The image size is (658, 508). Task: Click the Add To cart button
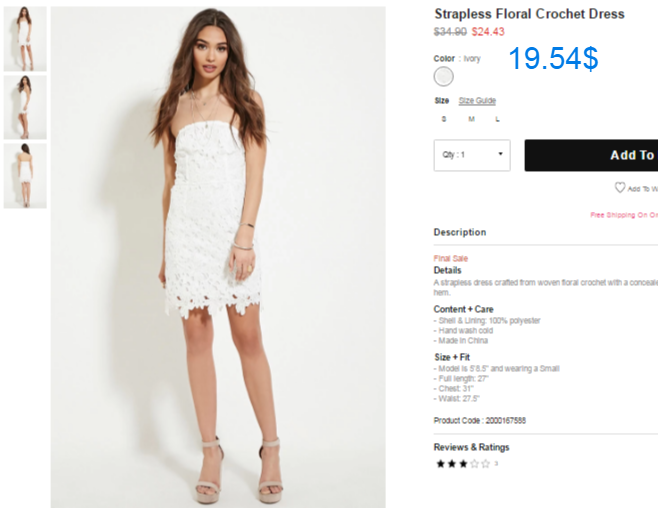[591, 155]
